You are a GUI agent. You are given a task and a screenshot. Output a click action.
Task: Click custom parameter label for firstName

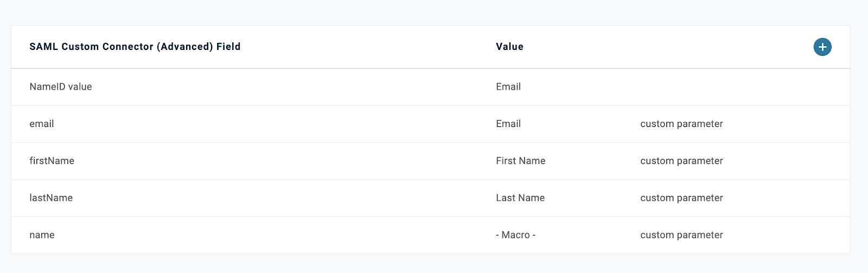pos(681,161)
